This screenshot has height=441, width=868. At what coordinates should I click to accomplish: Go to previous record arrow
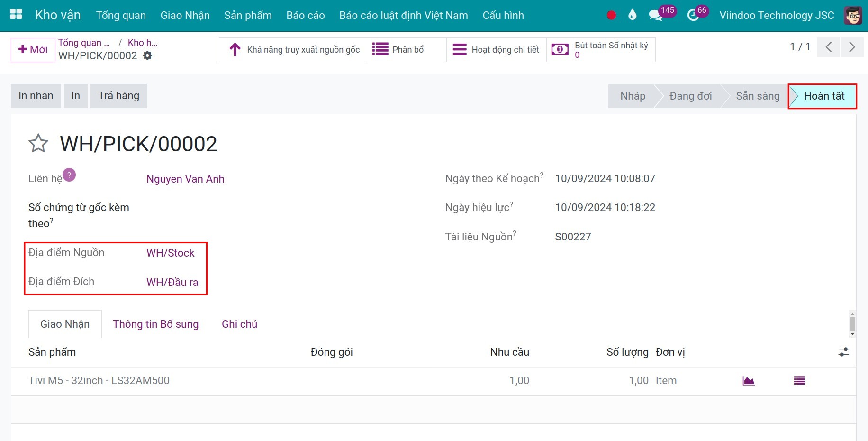[x=828, y=47]
